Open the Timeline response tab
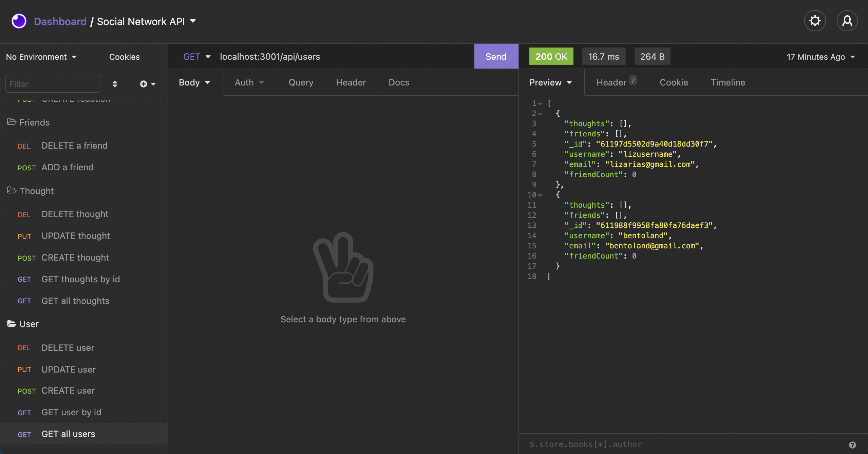Viewport: 868px width, 454px height. point(728,82)
